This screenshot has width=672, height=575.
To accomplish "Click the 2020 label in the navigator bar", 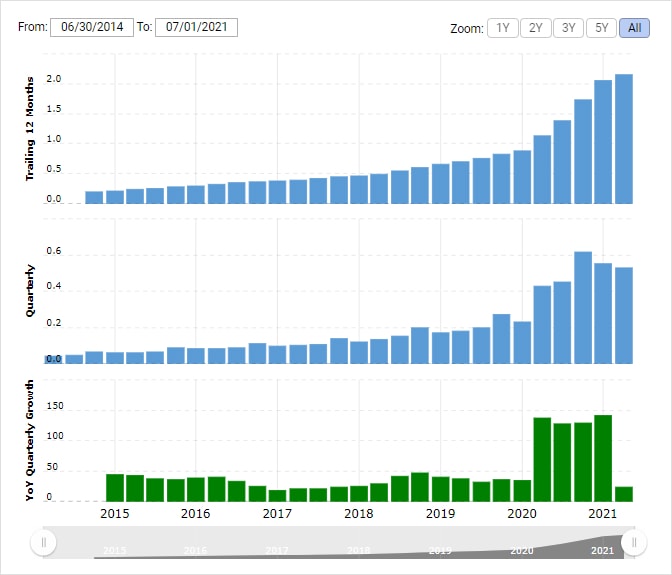I will [520, 550].
